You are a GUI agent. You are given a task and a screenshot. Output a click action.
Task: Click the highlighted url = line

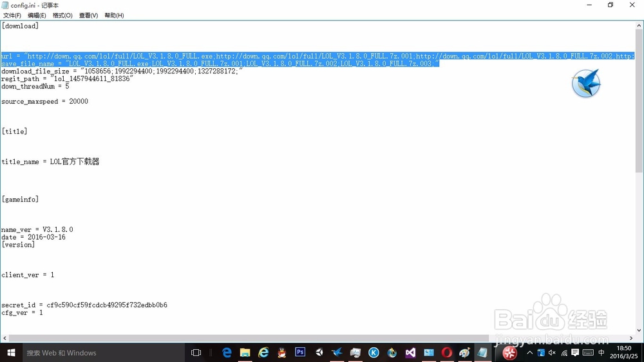coord(318,56)
